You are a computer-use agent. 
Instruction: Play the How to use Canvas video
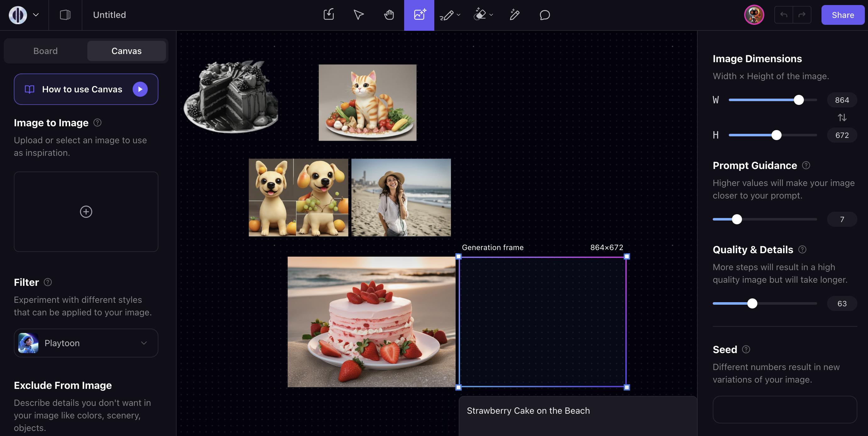click(140, 89)
